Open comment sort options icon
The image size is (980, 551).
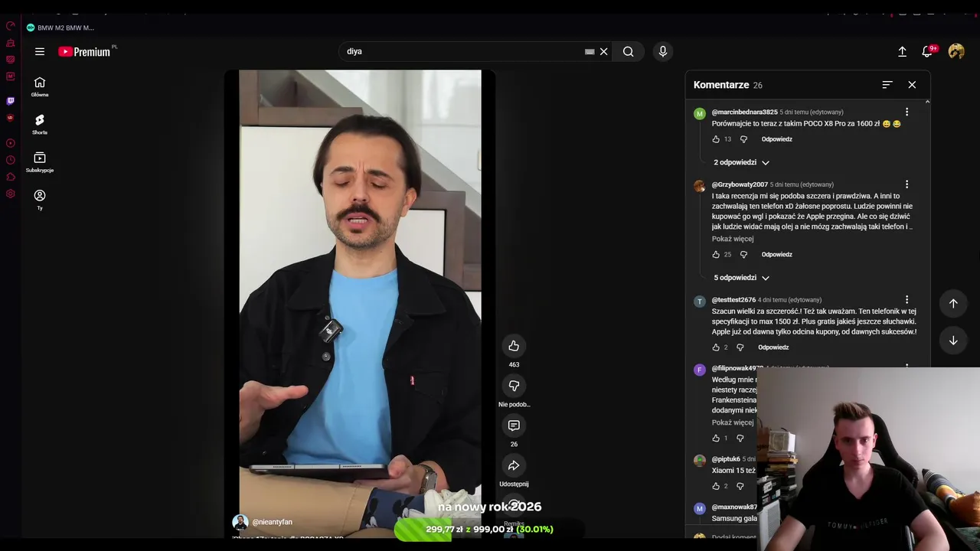coord(887,85)
